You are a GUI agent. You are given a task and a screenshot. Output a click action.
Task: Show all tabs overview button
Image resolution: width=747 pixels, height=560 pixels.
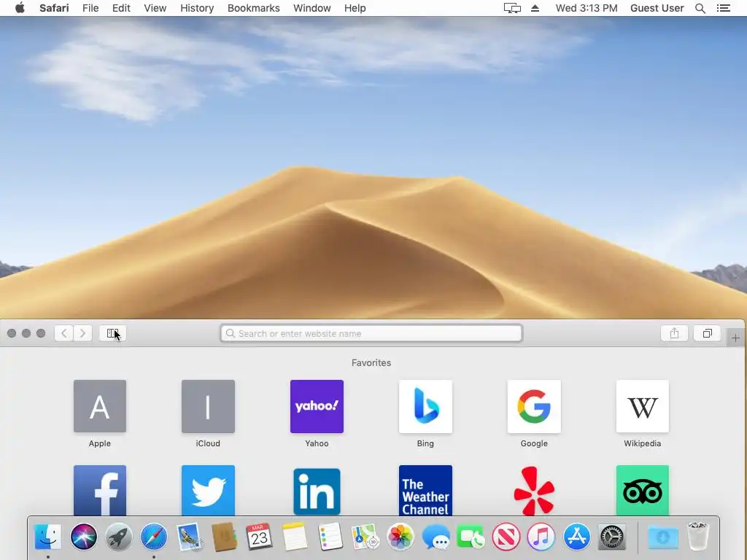point(707,333)
